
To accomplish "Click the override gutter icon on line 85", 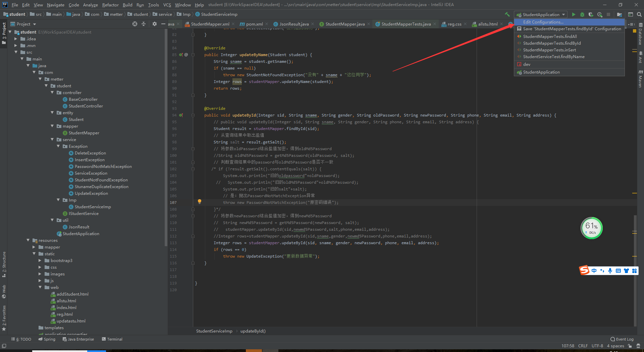I will [x=181, y=55].
